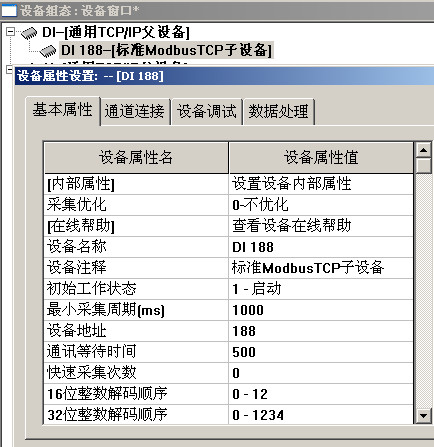Click the 最小采集周期 value 1000 field

pyautogui.click(x=321, y=310)
